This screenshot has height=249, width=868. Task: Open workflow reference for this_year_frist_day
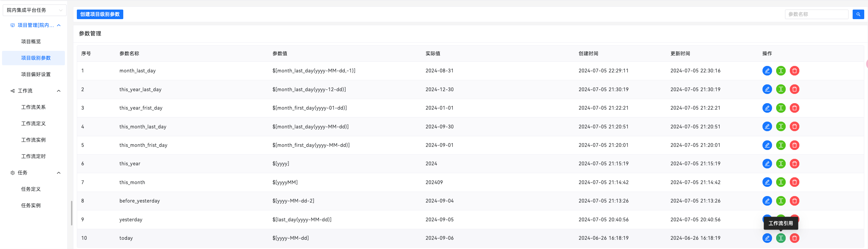(x=781, y=108)
